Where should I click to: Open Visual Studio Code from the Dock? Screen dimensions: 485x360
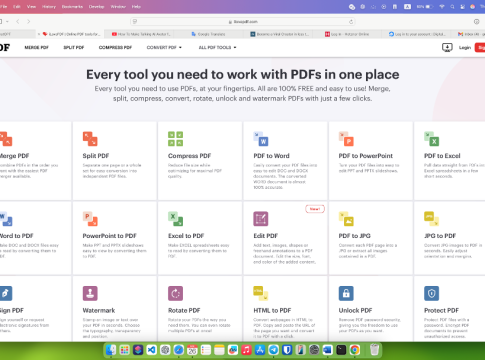[151, 350]
